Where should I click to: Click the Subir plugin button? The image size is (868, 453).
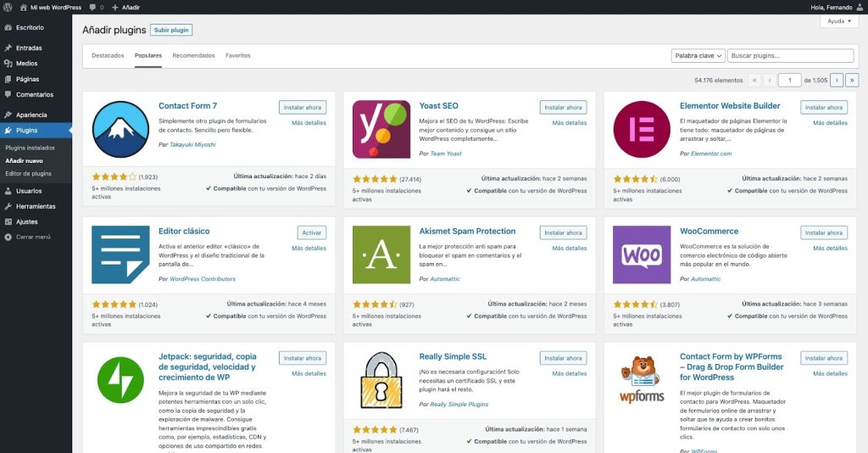tap(171, 30)
